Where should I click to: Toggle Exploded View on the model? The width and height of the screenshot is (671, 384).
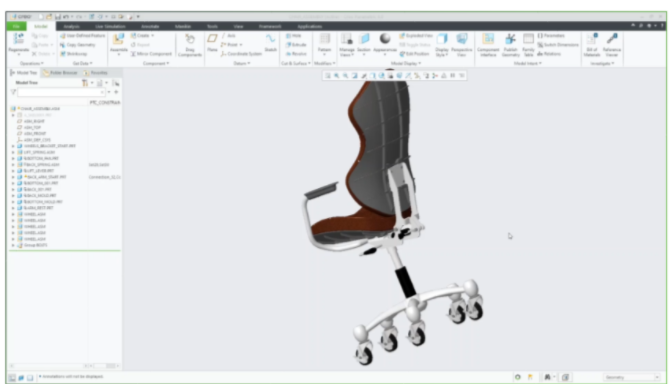pyautogui.click(x=416, y=36)
